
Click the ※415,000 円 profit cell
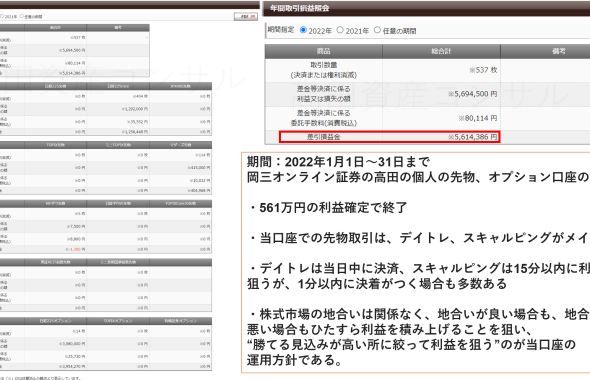(199, 168)
